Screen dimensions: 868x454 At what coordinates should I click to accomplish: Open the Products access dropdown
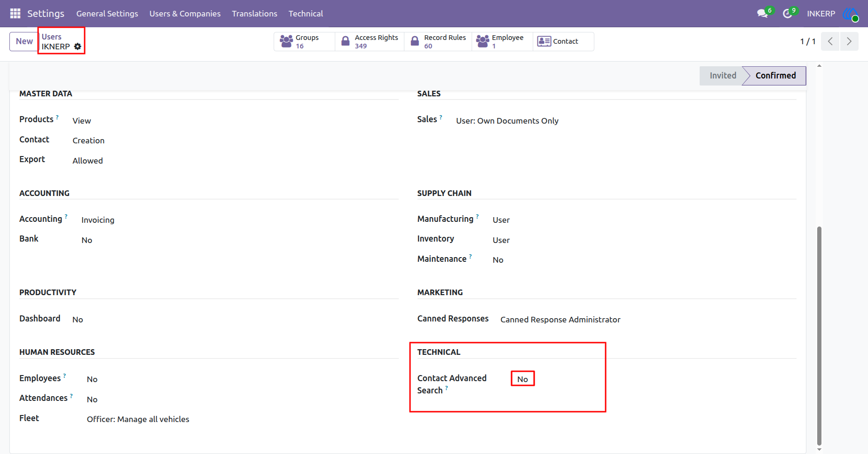tap(82, 121)
